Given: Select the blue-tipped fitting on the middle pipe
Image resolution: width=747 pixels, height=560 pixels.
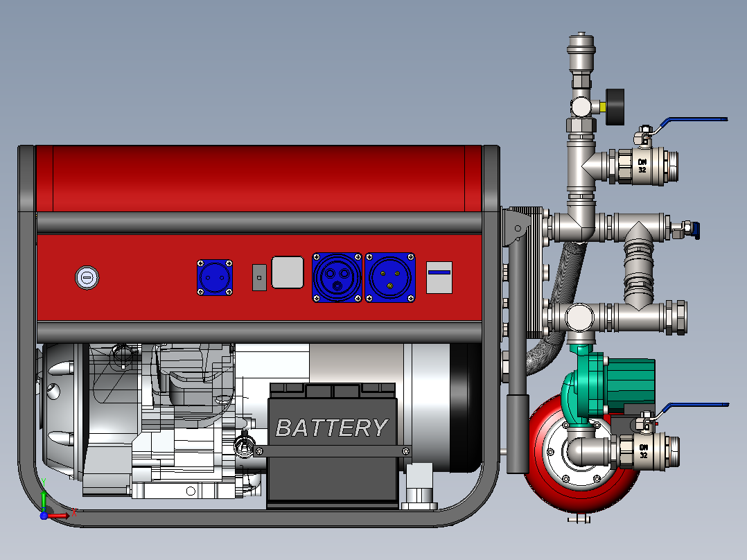Looking at the screenshot, I should tap(686, 229).
